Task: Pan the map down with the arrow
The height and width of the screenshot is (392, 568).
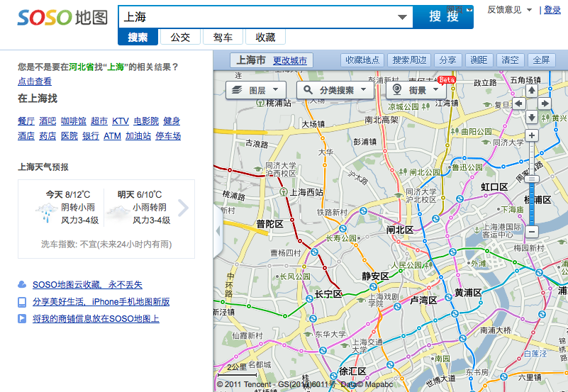Action: [531, 117]
